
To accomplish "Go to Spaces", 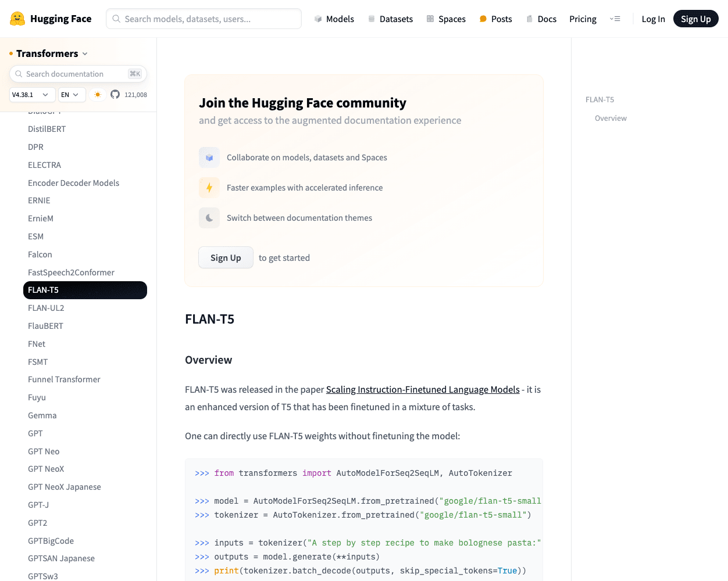I will click(446, 19).
